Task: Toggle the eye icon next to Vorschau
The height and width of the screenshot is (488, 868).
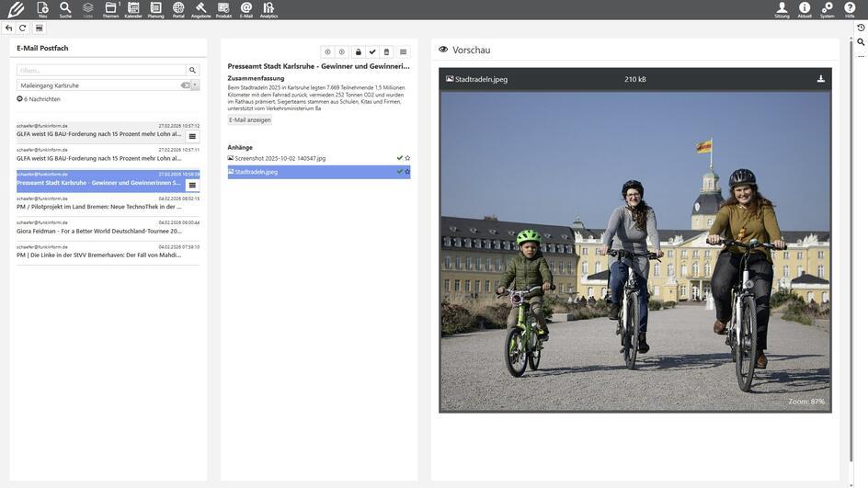Action: 443,50
